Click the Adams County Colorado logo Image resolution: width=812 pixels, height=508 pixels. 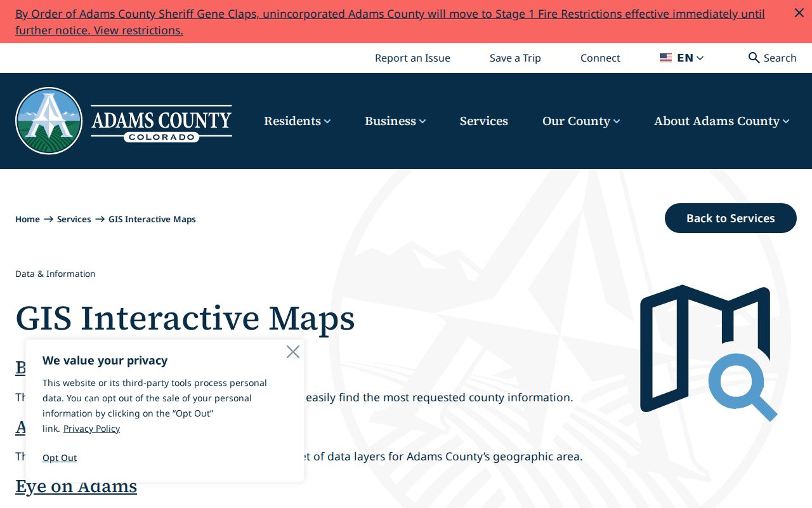(124, 121)
